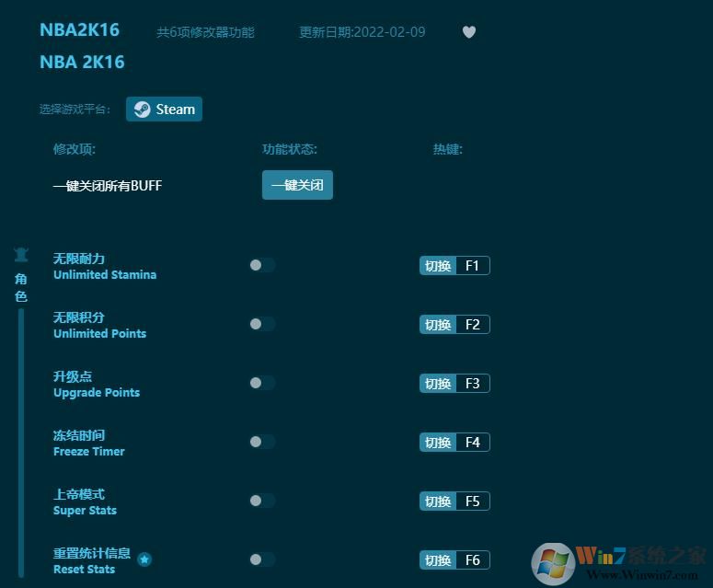Click the 更新日期:2022-02-09 text
This screenshot has width=713, height=588.
(x=362, y=32)
